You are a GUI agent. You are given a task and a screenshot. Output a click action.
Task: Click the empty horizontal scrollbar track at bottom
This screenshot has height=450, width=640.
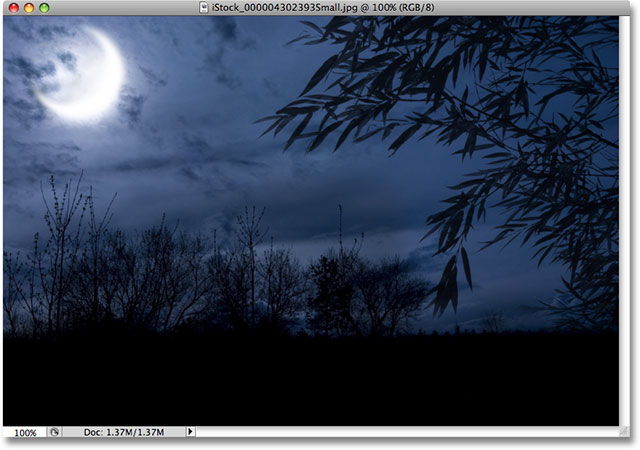[x=400, y=432]
